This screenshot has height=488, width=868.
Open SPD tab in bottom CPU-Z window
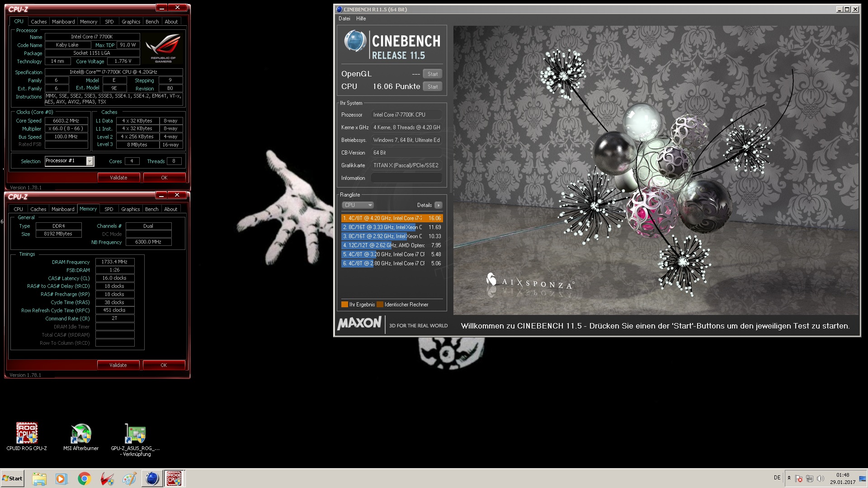(x=109, y=209)
